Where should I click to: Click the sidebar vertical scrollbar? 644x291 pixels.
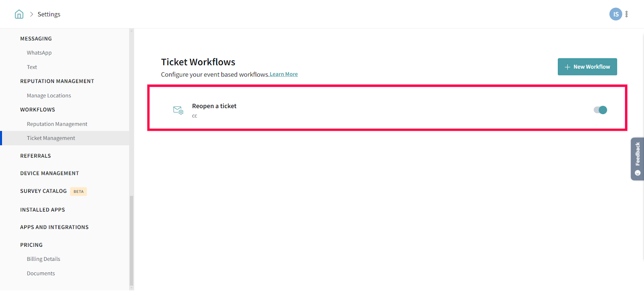[x=131, y=241]
